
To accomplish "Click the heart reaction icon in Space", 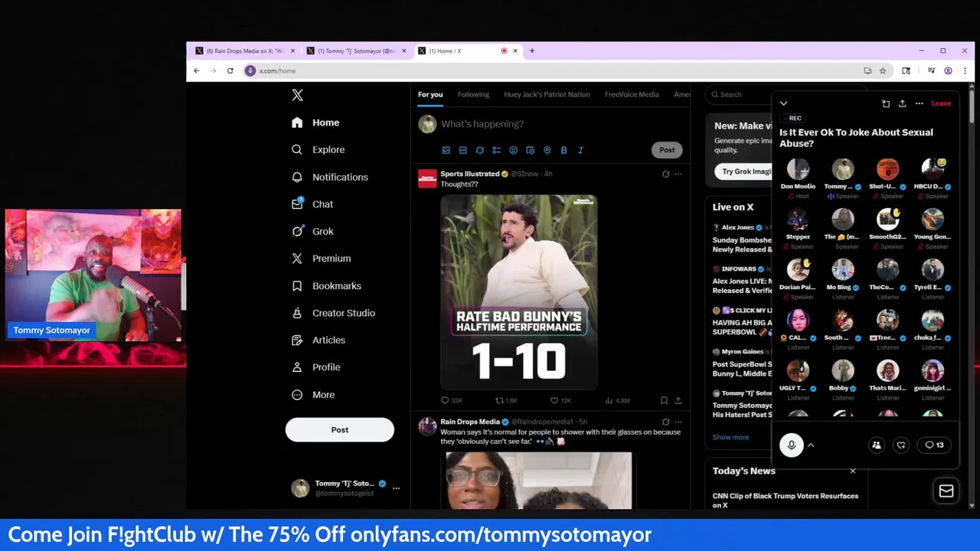I will pyautogui.click(x=901, y=445).
